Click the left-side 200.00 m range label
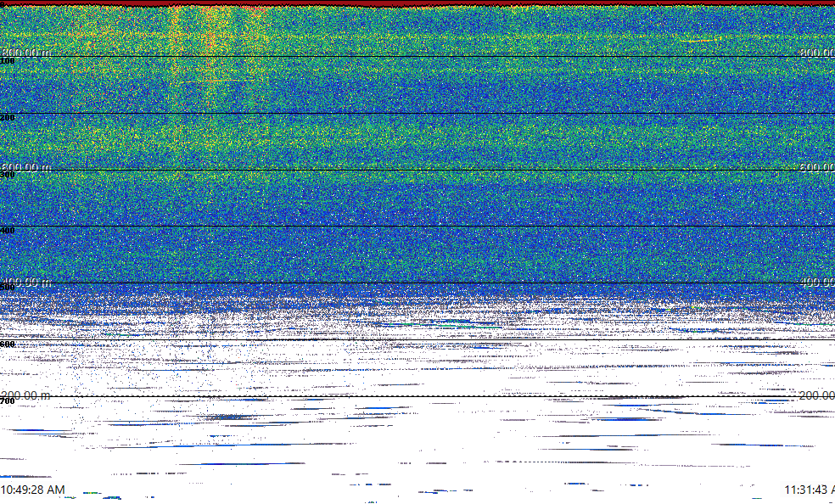This screenshot has width=835, height=504. 26,395
